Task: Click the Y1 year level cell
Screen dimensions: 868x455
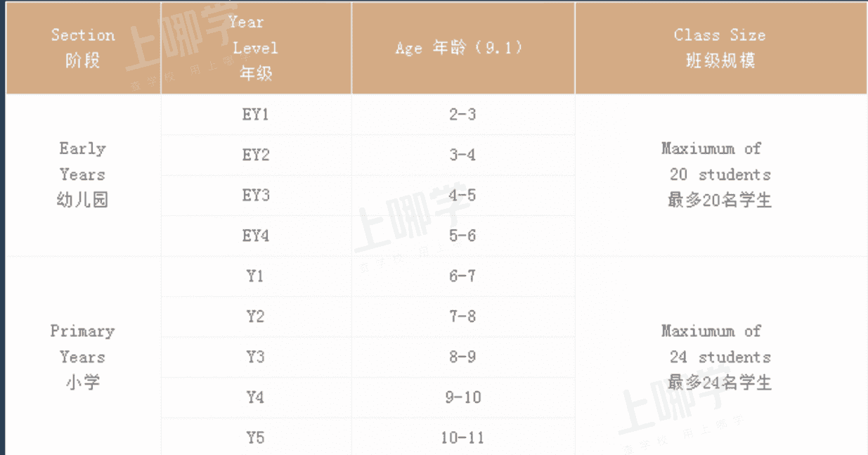Action: (x=256, y=276)
